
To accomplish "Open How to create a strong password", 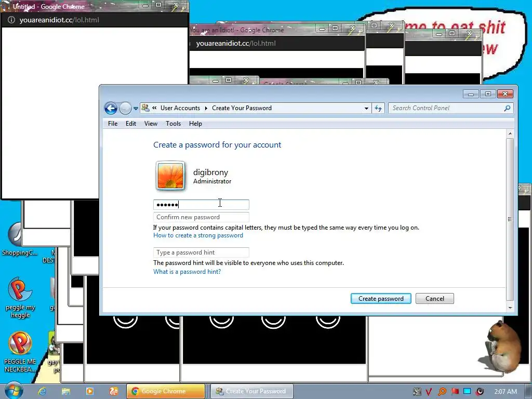I will 198,235.
